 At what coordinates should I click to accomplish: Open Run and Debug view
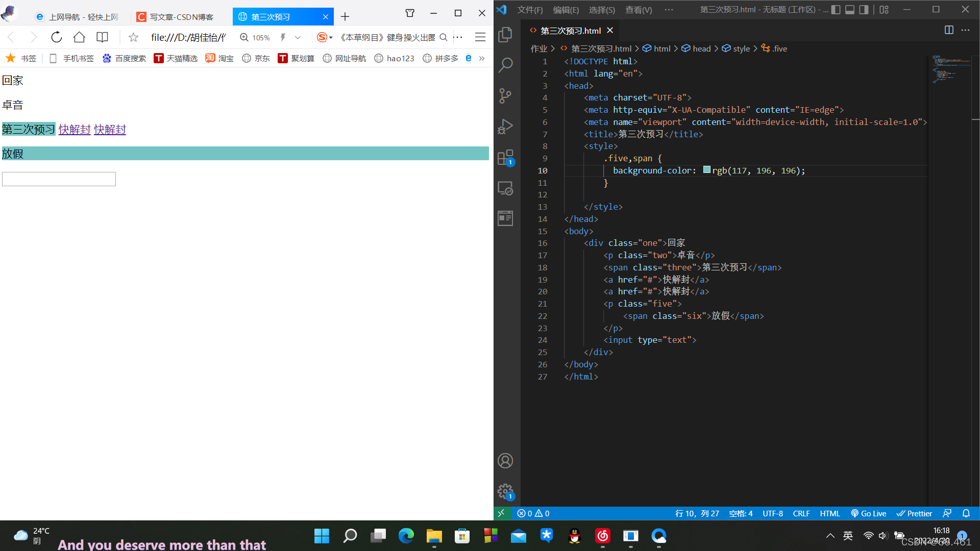(x=505, y=127)
